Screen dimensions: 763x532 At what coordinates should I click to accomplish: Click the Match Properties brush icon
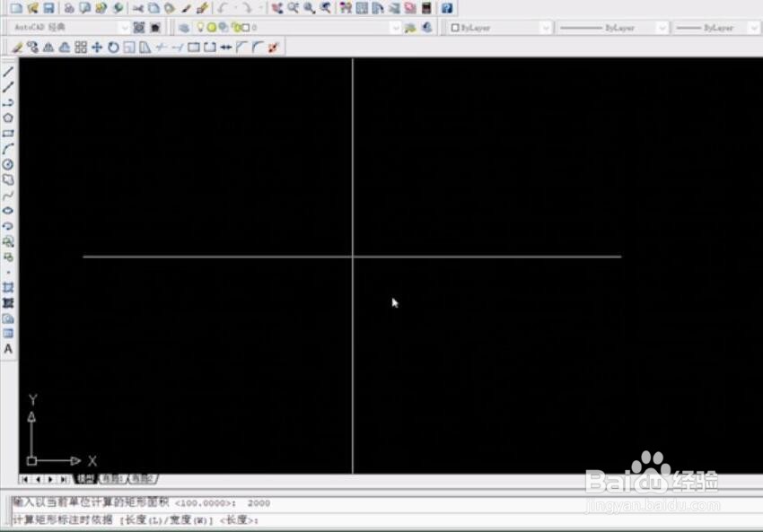186,8
